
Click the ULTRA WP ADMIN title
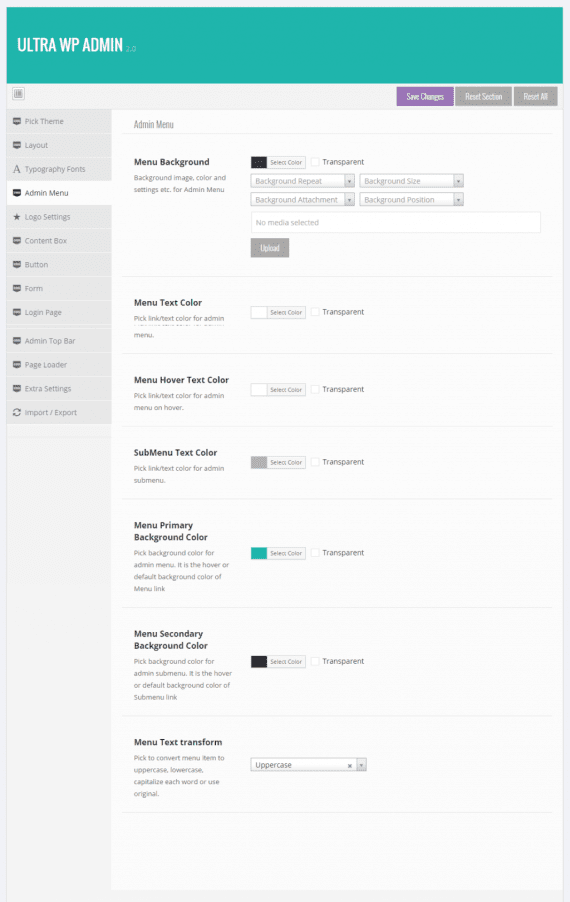coord(70,45)
